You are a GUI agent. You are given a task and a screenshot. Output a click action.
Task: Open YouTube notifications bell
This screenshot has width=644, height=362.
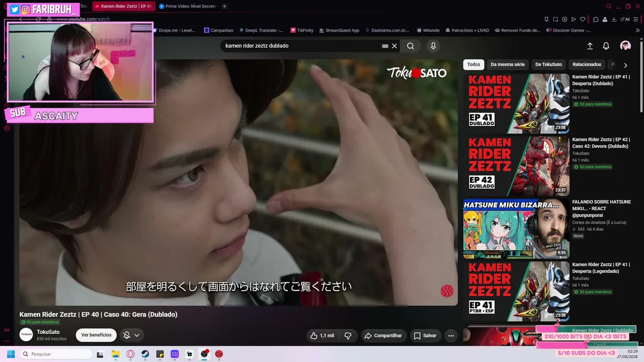(606, 46)
